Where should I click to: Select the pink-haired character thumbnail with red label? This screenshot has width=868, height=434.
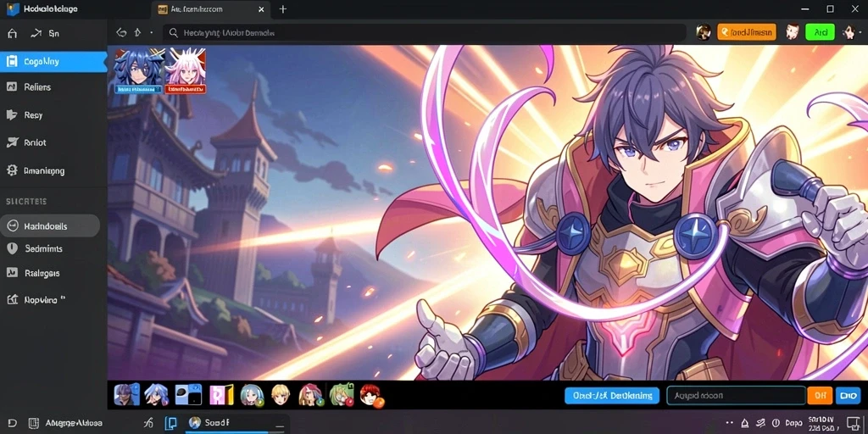tap(186, 71)
